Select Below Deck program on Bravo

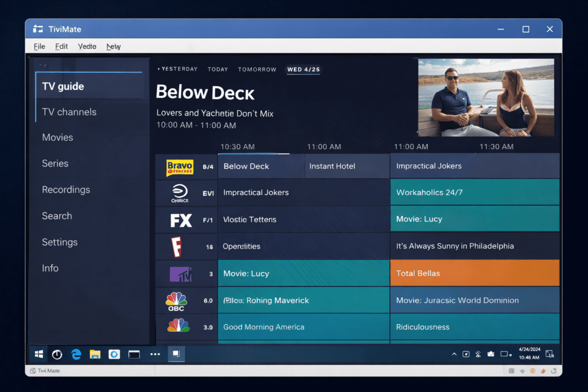pos(261,166)
